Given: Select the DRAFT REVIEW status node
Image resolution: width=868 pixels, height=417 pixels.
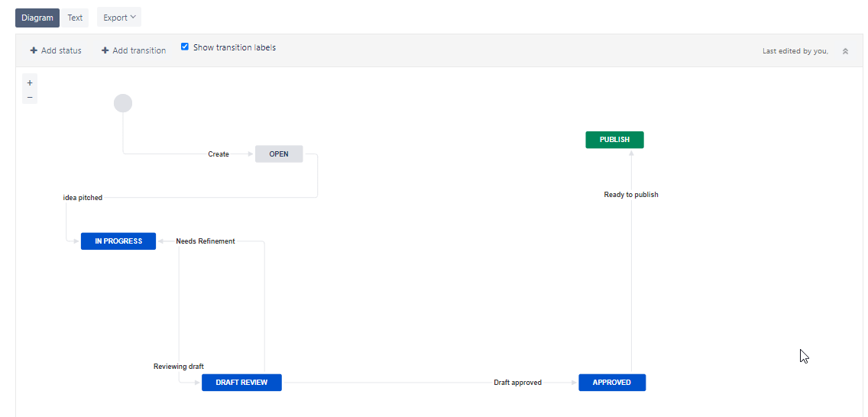Looking at the screenshot, I should [241, 383].
